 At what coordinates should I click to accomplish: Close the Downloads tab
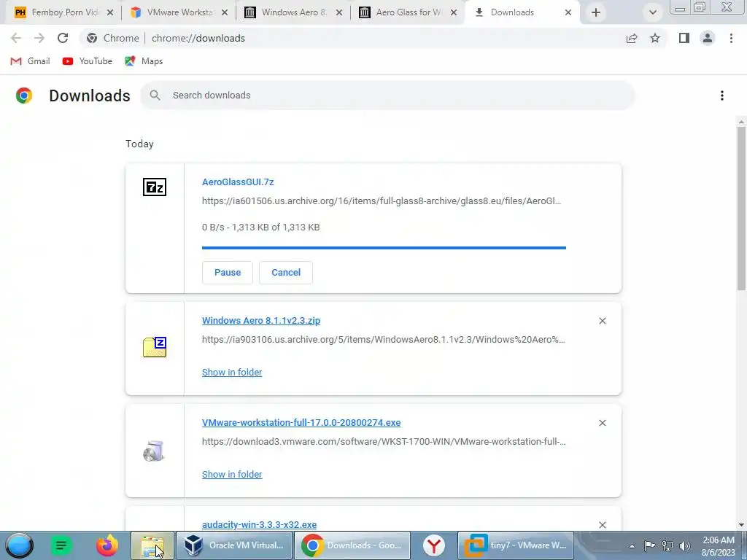point(568,12)
